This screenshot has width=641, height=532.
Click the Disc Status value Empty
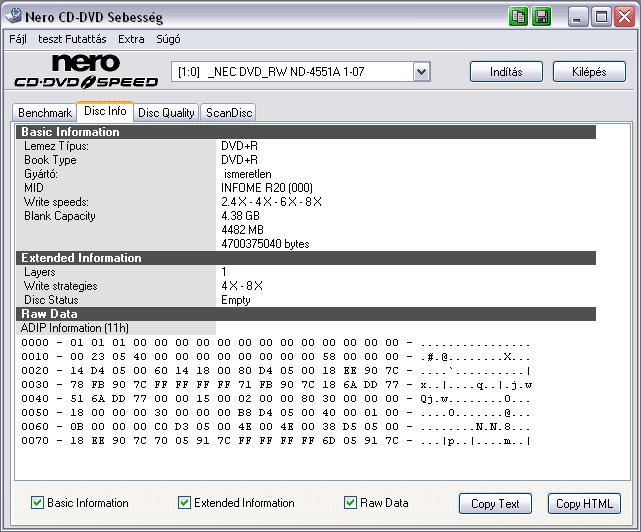[x=236, y=300]
